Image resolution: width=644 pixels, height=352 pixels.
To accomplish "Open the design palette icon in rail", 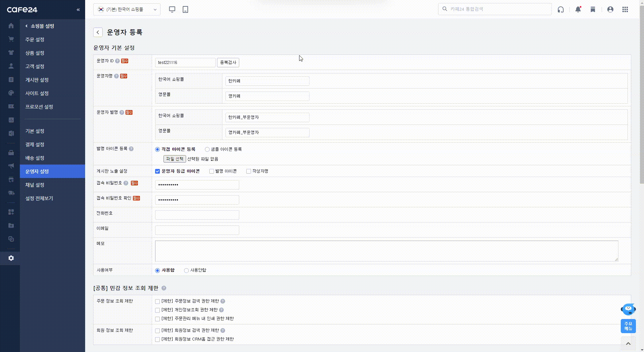I will pos(11,93).
